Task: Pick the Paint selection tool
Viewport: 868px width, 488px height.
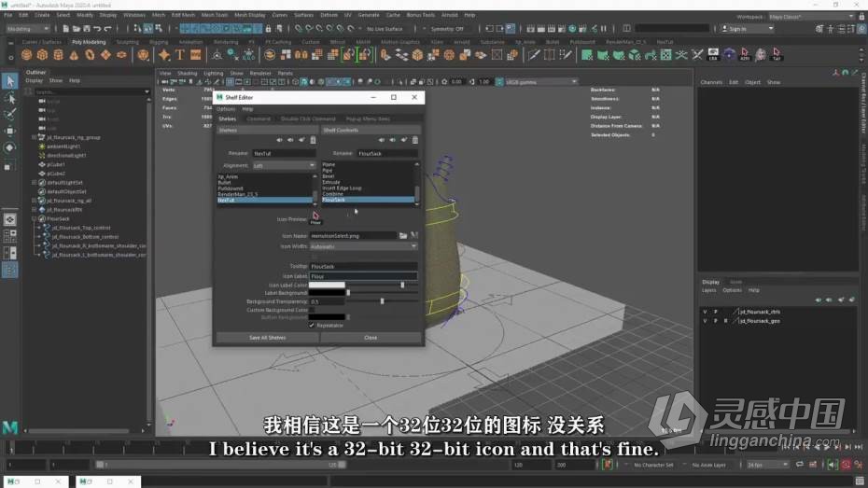Action: 9,115
